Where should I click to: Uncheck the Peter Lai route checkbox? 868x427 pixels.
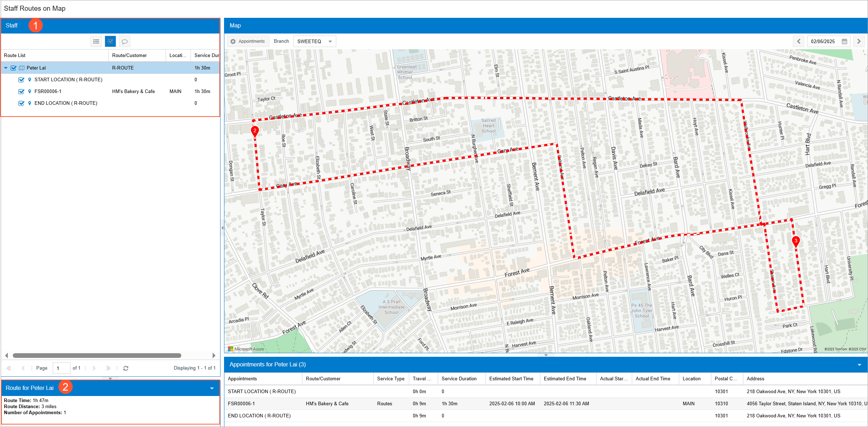14,68
